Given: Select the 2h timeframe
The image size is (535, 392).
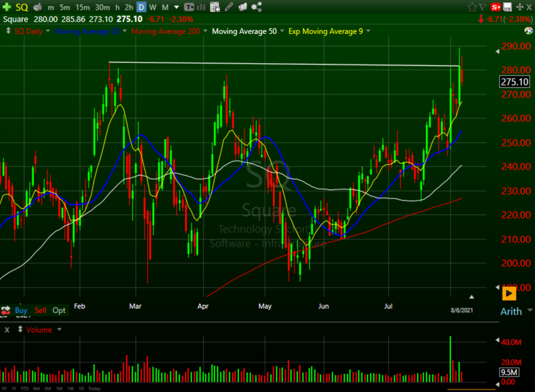Looking at the screenshot, I should tap(129, 7).
